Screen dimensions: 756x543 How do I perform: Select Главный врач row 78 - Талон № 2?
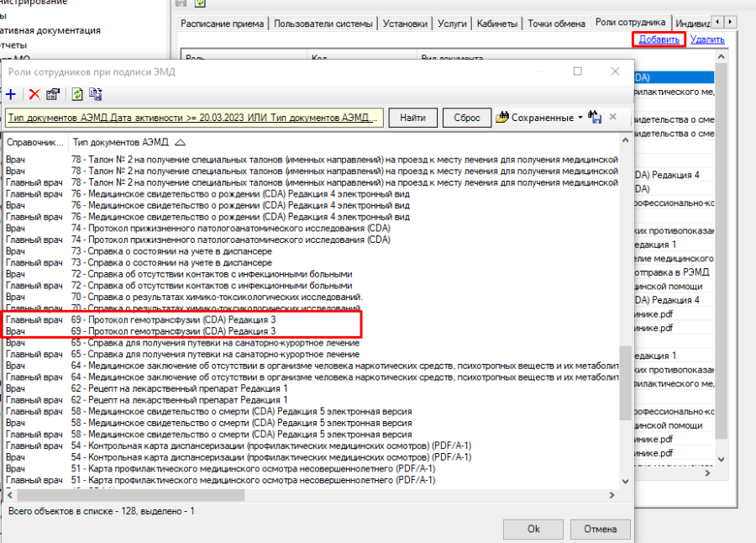click(x=312, y=182)
